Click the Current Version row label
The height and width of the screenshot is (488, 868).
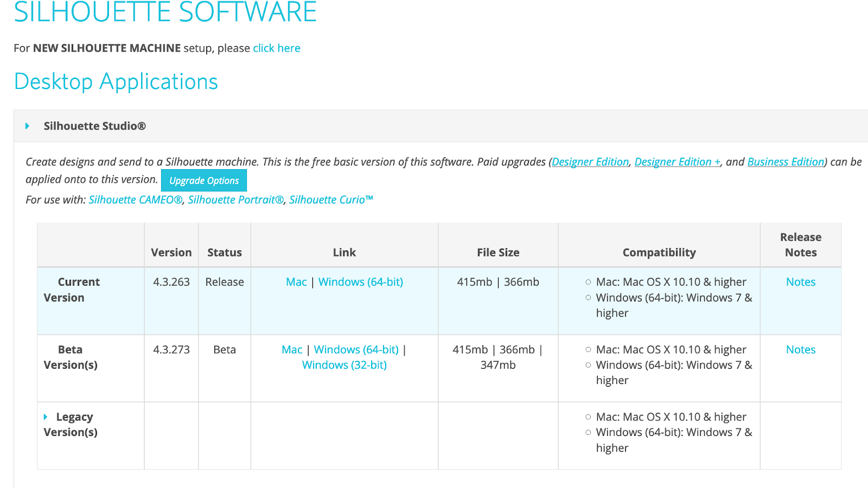point(72,290)
